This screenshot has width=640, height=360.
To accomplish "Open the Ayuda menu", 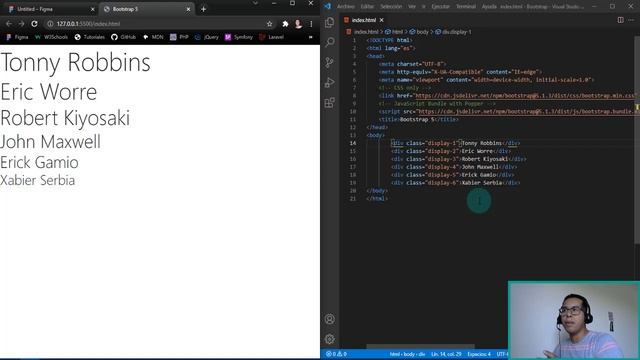I will pyautogui.click(x=489, y=7).
